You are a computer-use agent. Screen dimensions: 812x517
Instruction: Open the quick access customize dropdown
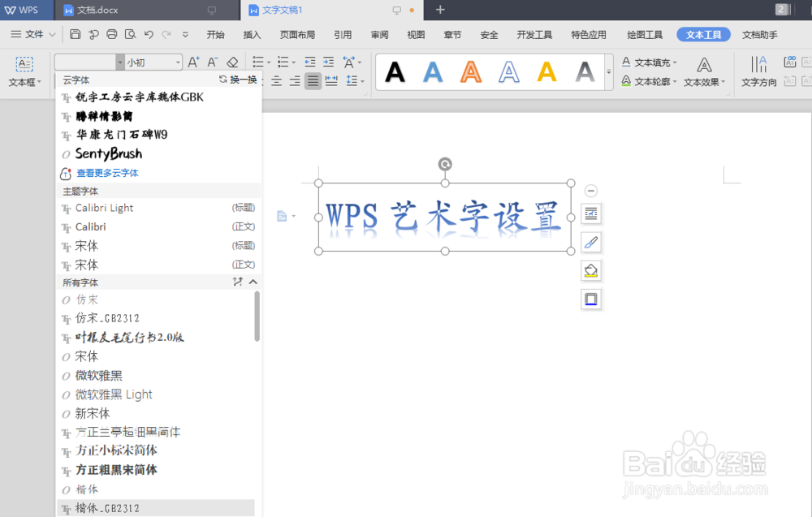(185, 35)
